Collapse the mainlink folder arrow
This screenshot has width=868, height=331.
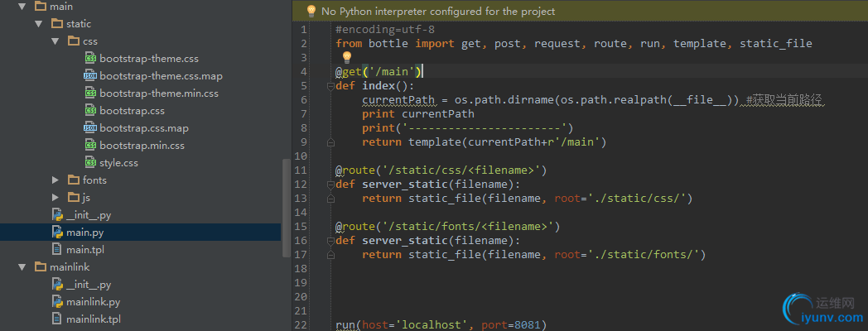[22, 266]
